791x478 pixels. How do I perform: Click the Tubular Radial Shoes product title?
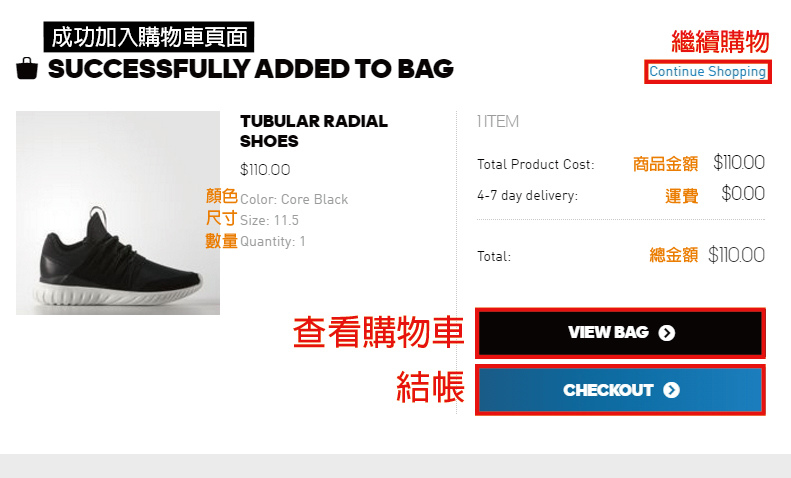click(314, 131)
